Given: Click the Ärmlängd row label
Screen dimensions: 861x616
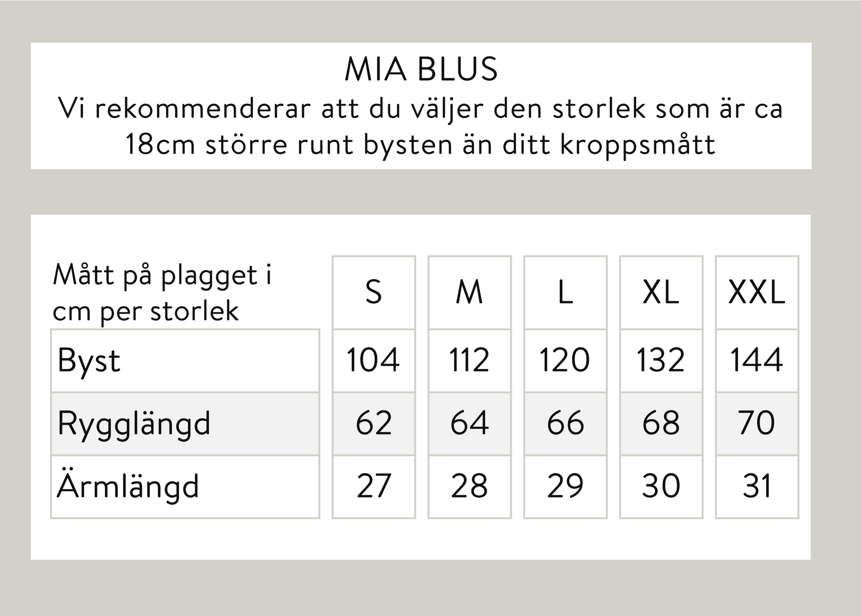Looking at the screenshot, I should pos(128,486).
